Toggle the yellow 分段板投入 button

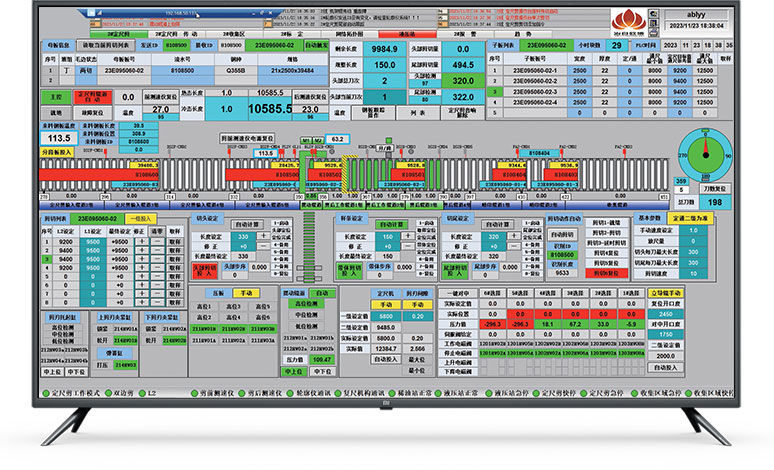click(x=56, y=151)
